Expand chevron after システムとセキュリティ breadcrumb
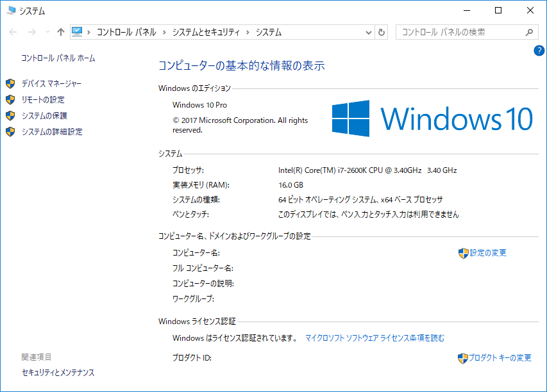 click(x=248, y=33)
